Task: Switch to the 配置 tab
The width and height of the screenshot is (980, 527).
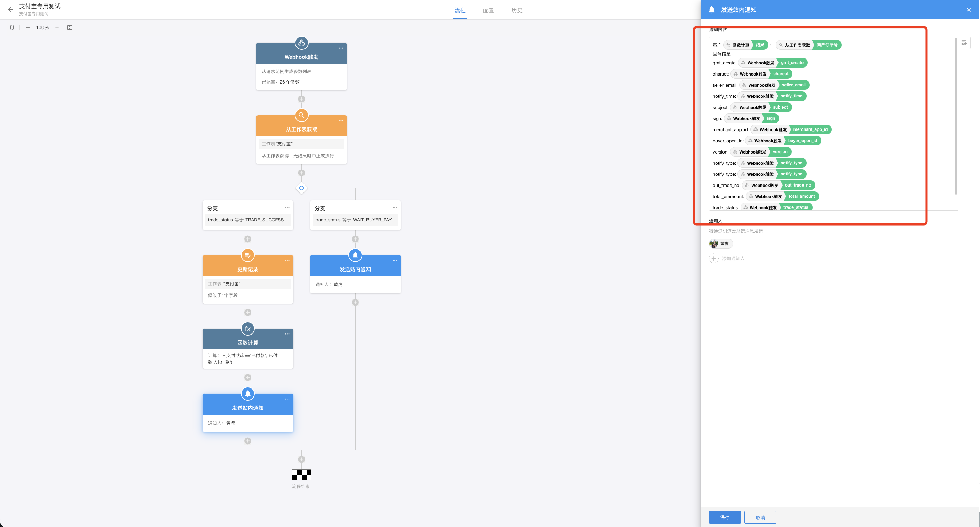Action: click(488, 10)
